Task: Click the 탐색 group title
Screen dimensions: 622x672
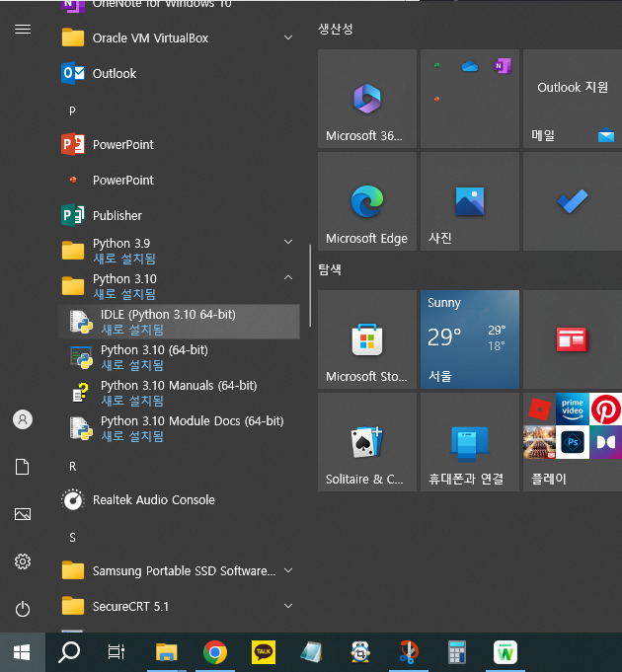Action: tap(330, 269)
